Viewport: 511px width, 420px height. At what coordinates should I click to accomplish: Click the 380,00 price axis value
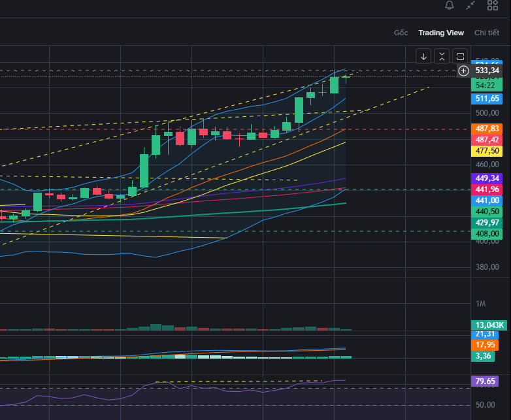click(487, 267)
